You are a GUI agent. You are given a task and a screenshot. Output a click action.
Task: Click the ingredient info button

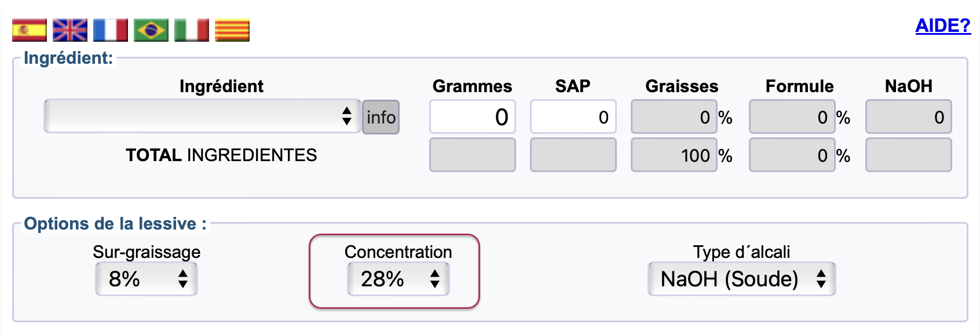click(x=381, y=117)
